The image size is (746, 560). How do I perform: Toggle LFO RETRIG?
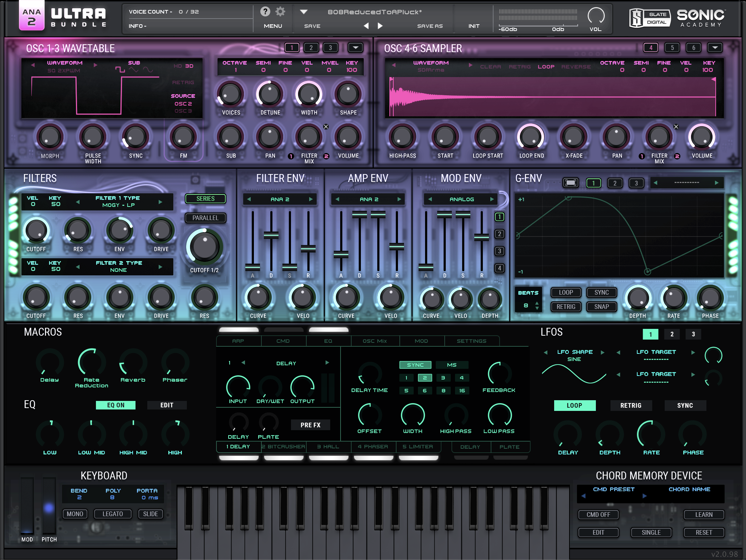click(x=631, y=406)
